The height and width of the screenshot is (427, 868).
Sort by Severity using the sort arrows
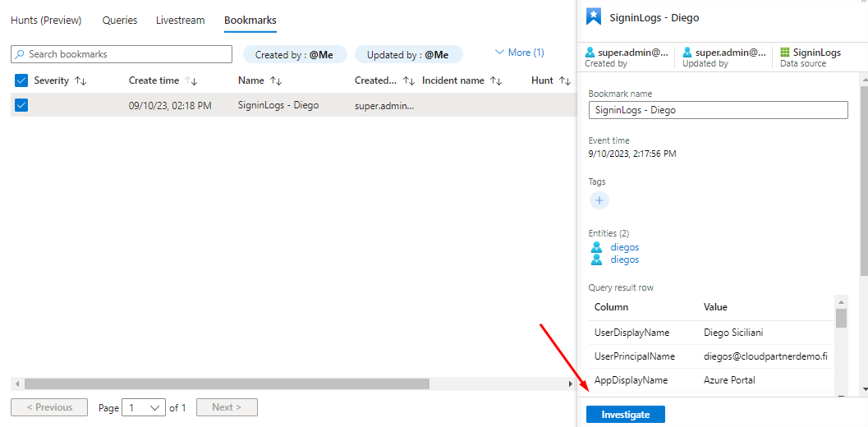click(x=80, y=81)
